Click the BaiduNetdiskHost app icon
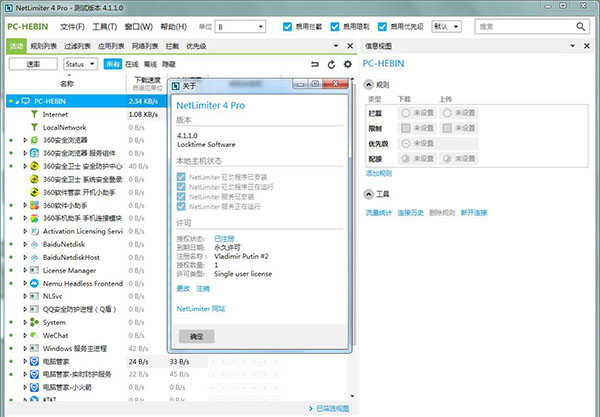The image size is (600, 417). (34, 257)
